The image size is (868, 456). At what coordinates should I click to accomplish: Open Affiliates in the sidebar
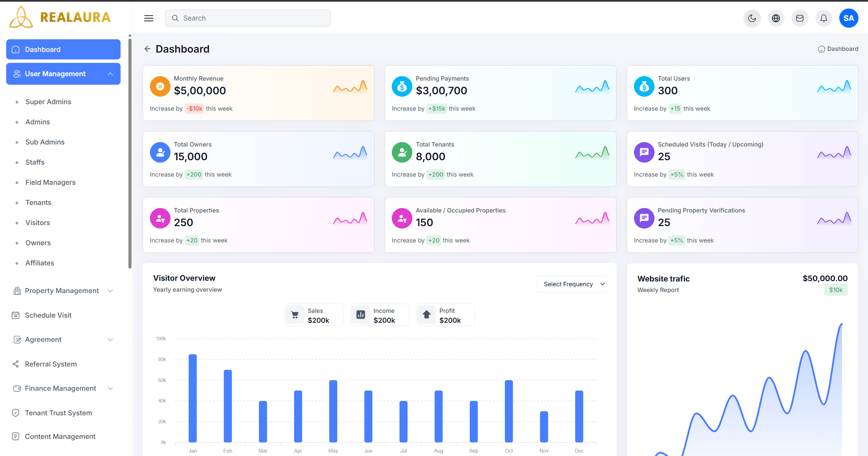pyautogui.click(x=40, y=263)
